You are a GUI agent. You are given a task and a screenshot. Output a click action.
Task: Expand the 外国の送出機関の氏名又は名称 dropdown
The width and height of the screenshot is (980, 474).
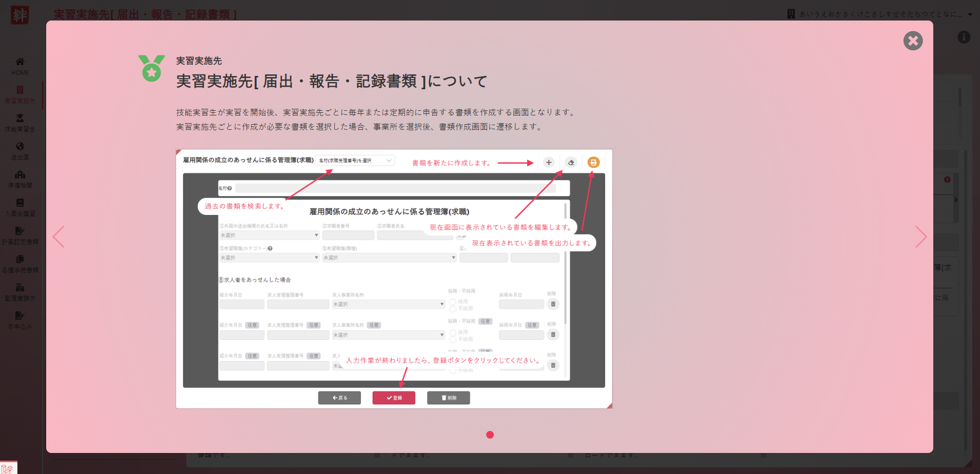[269, 235]
